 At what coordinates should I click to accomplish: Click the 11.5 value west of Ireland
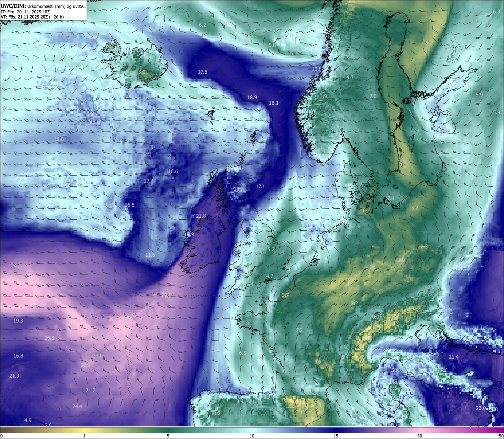(x=152, y=237)
